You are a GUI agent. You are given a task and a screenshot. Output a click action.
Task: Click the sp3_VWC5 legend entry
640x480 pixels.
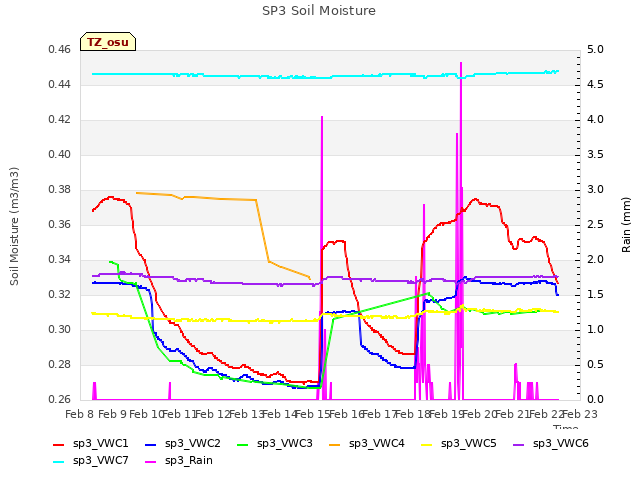(458, 443)
